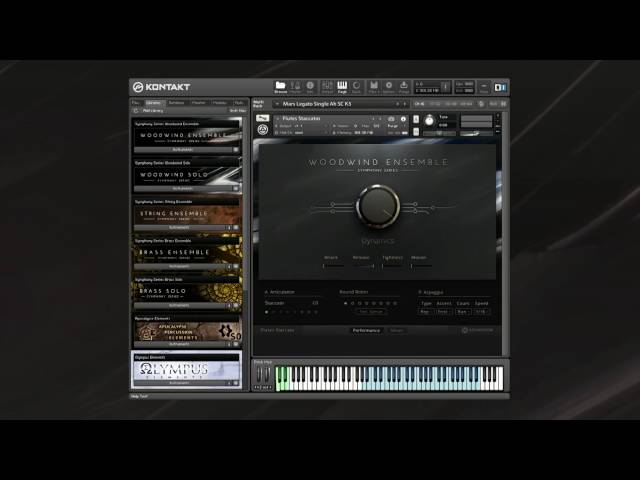640x480 pixels.
Task: Click the Purge icon in main toolbar
Action: pos(404,87)
